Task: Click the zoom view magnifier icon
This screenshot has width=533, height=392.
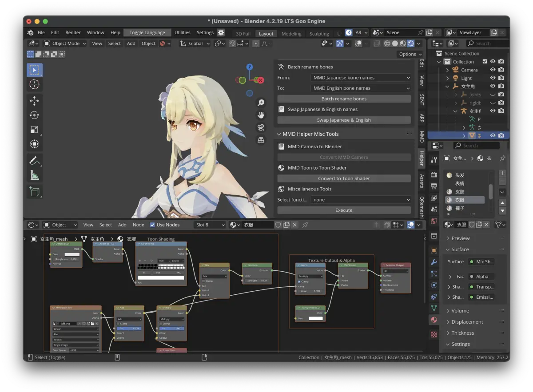Action: [261, 103]
